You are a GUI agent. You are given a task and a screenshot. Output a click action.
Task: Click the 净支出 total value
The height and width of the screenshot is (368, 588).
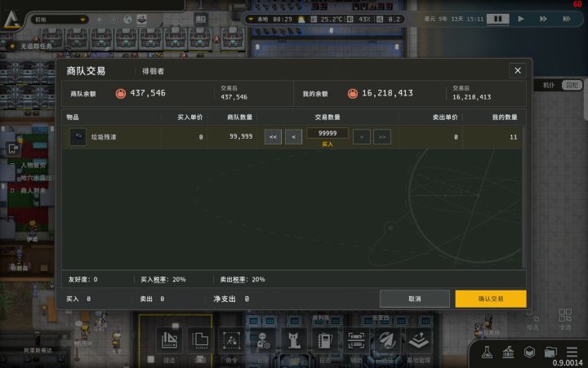[x=247, y=299]
